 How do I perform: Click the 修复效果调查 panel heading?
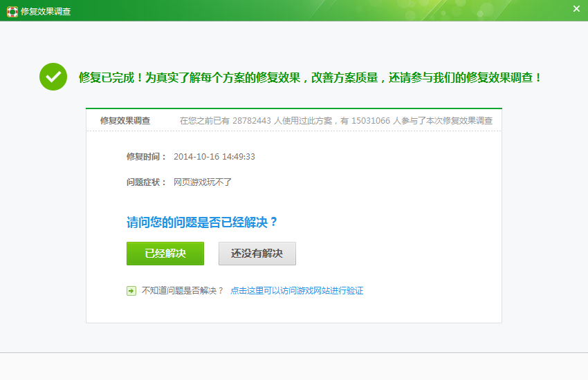pyautogui.click(x=125, y=120)
